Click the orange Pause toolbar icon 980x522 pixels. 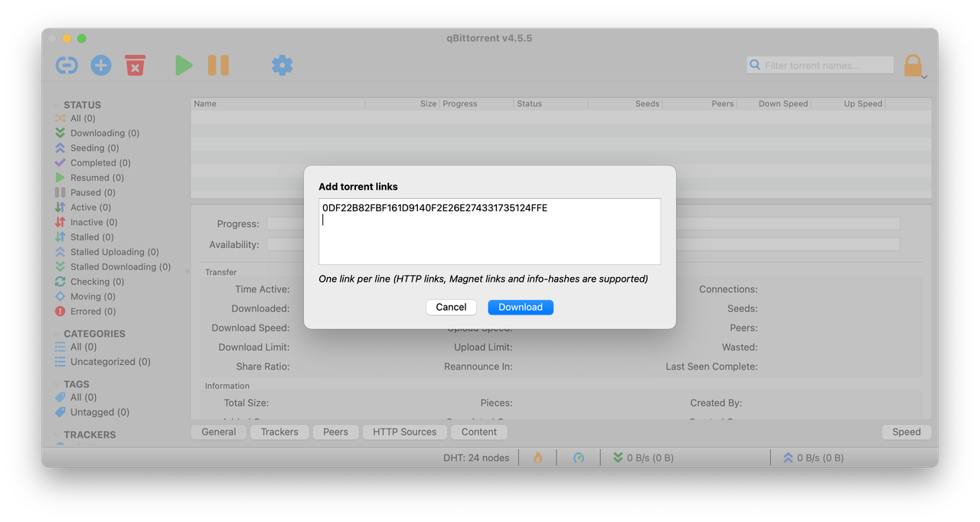tap(218, 65)
